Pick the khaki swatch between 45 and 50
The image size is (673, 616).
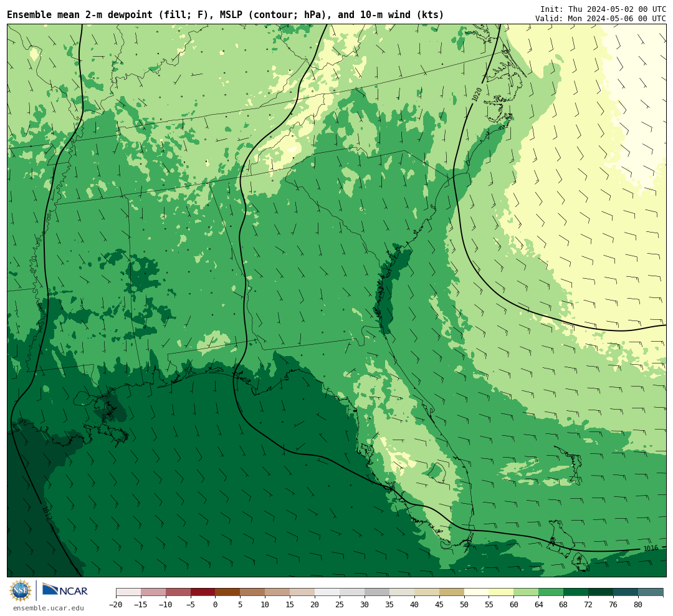[452, 592]
